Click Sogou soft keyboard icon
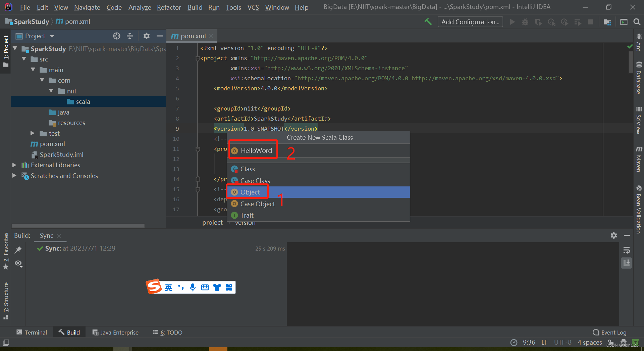Screen dimensions: 644x351 205,287
